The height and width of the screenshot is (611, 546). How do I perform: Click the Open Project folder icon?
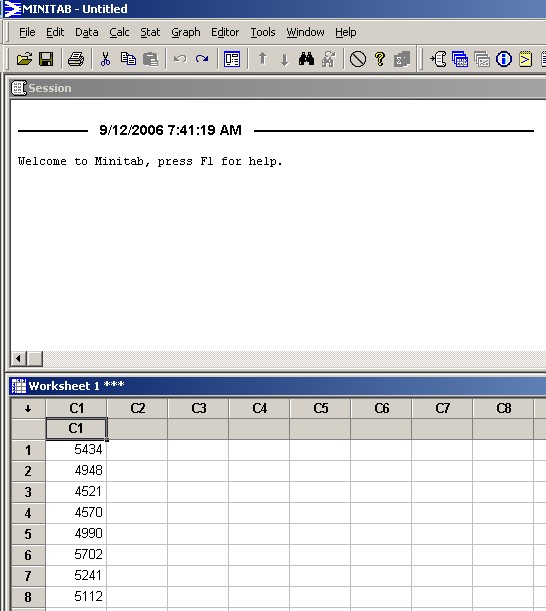pos(24,59)
